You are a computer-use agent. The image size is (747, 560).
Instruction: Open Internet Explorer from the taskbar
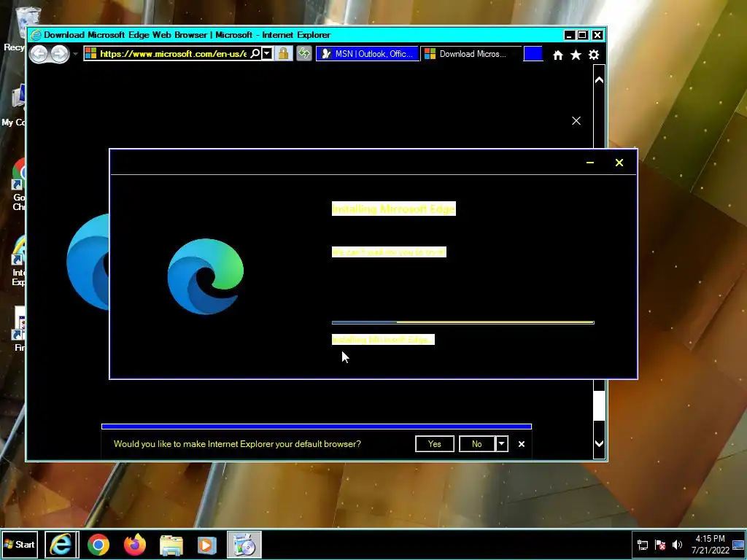61,545
